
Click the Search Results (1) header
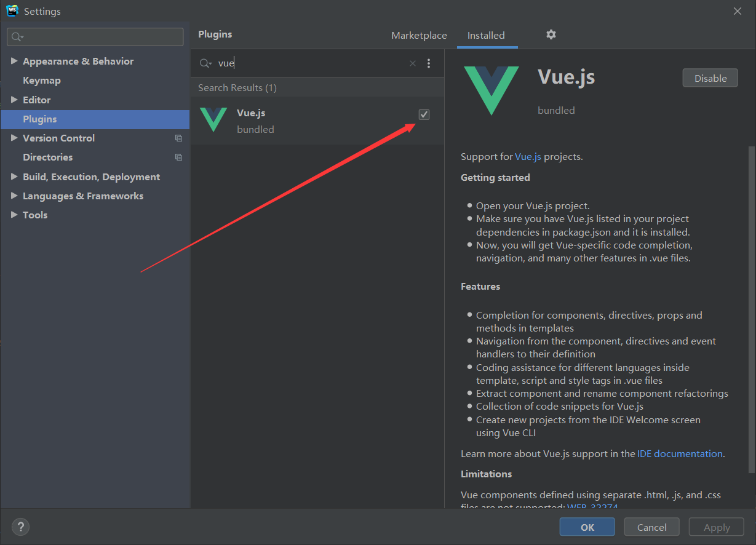pos(237,88)
